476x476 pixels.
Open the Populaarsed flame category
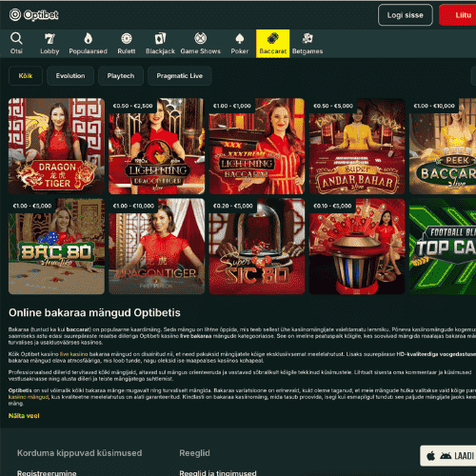(x=88, y=44)
